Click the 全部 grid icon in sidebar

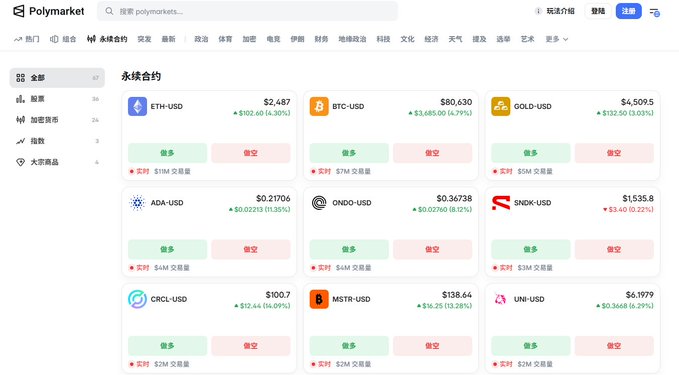point(20,78)
